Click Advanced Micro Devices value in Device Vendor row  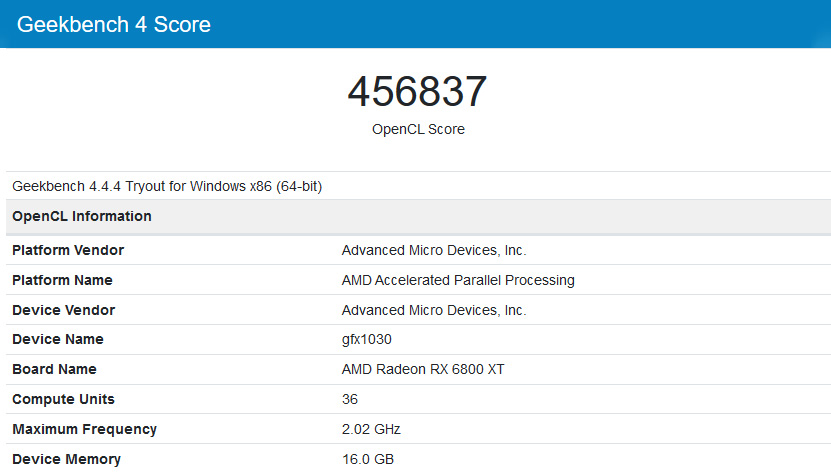tap(434, 310)
